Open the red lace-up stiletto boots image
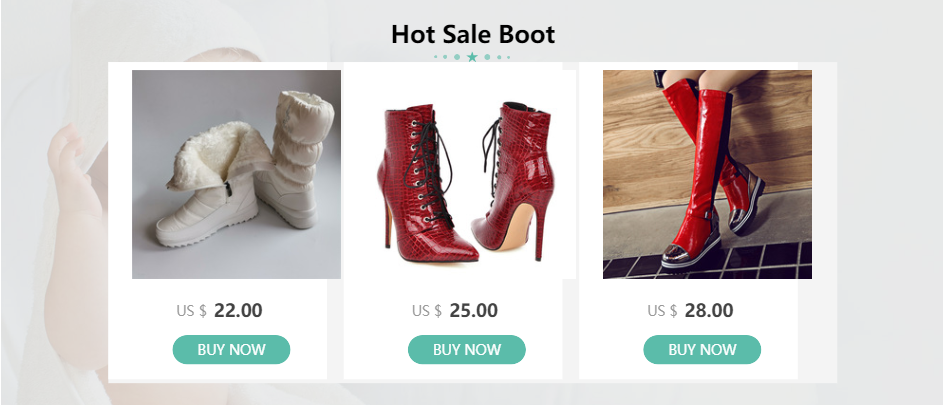 467,174
